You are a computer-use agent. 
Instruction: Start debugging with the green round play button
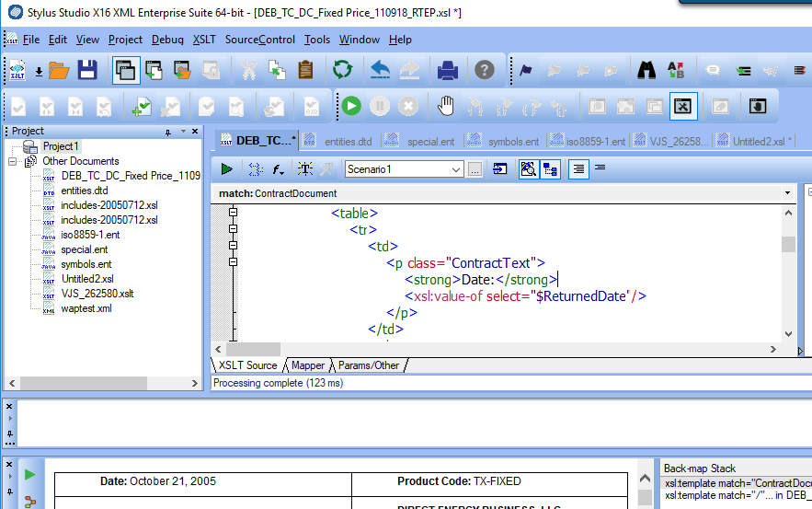click(351, 107)
